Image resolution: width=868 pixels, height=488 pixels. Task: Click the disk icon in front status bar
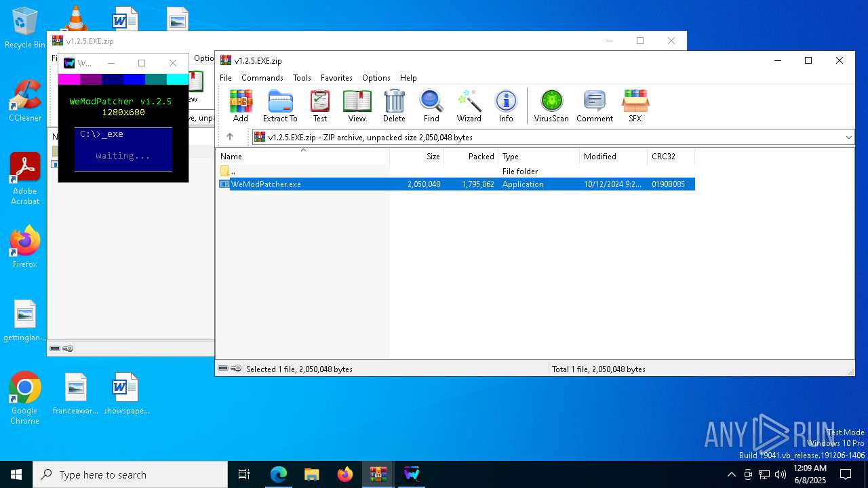(x=223, y=368)
